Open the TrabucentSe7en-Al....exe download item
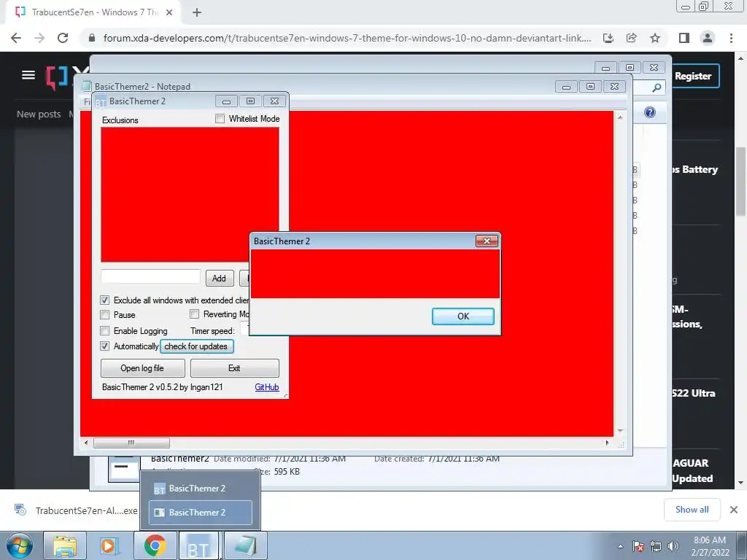The width and height of the screenshot is (747, 560). (76, 510)
